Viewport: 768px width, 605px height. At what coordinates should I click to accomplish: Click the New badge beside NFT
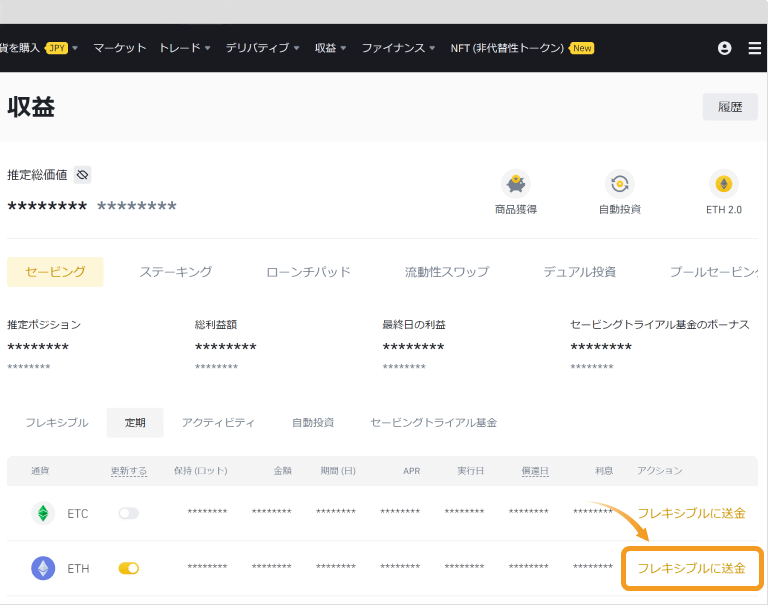(x=582, y=48)
